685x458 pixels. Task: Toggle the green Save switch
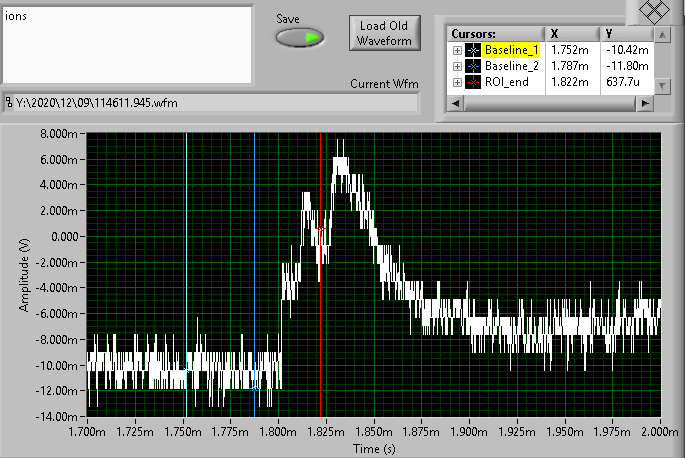point(300,38)
